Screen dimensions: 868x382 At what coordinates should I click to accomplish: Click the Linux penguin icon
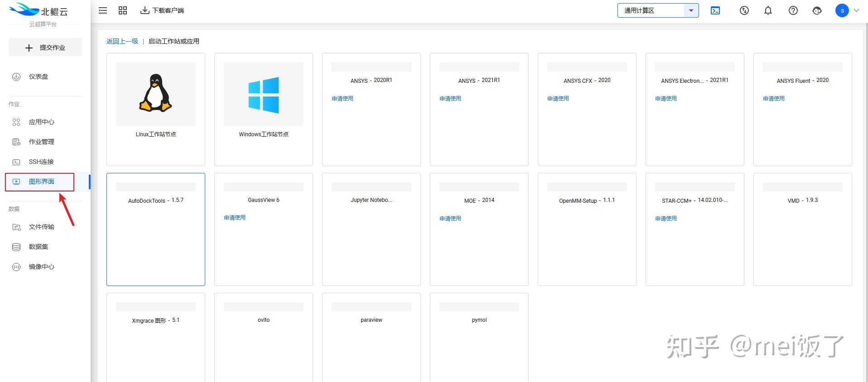pos(155,93)
